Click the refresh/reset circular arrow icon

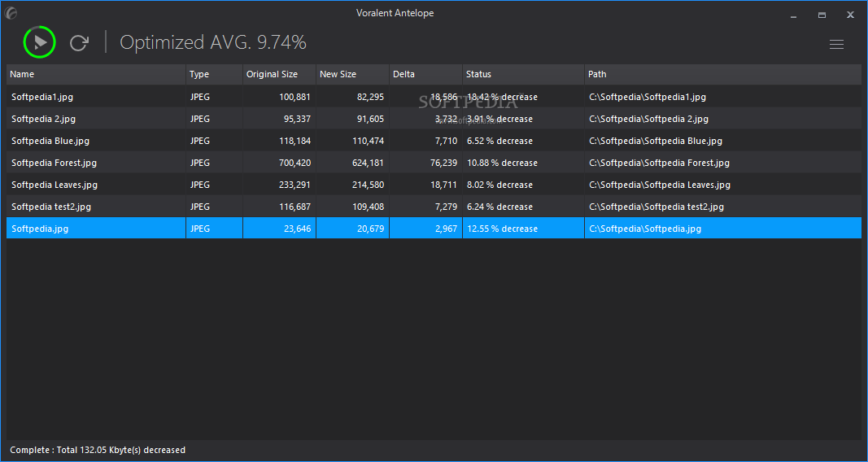click(79, 42)
